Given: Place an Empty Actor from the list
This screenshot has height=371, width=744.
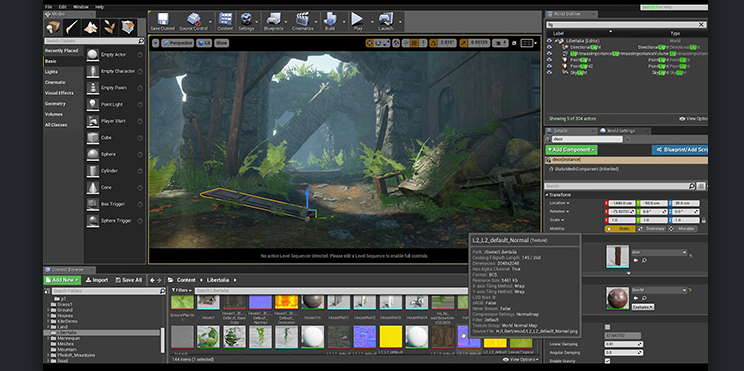Looking at the screenshot, I should (114, 55).
